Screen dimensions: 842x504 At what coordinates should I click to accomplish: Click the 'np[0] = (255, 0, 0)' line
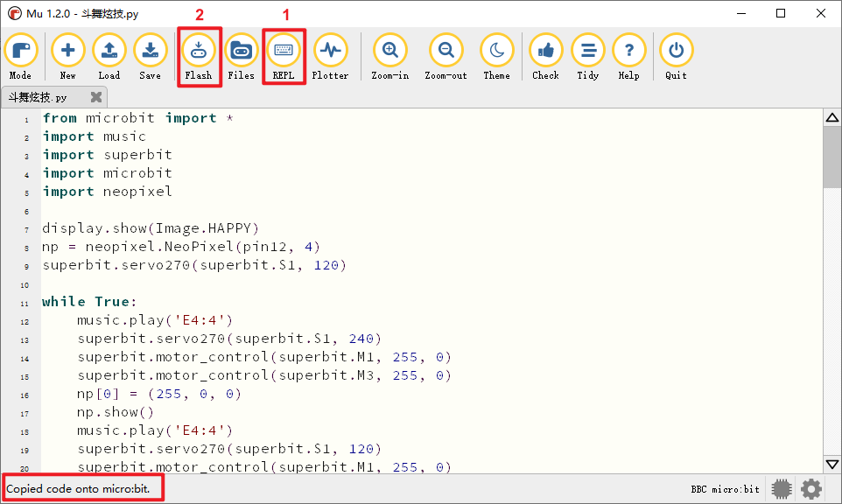point(159,394)
